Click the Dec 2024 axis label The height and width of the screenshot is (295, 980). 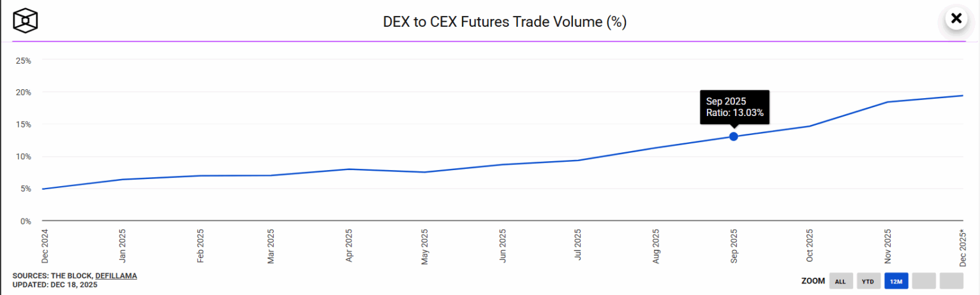[x=43, y=245]
